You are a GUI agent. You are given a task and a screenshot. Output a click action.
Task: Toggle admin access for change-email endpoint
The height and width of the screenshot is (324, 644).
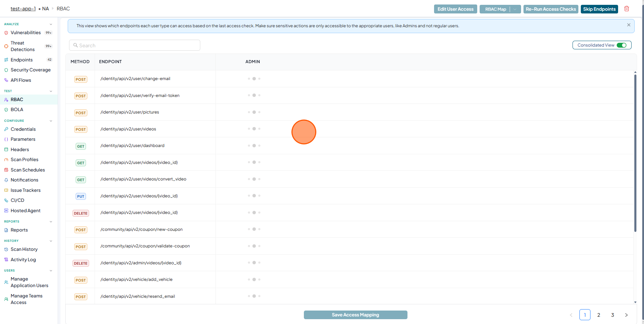click(x=254, y=79)
